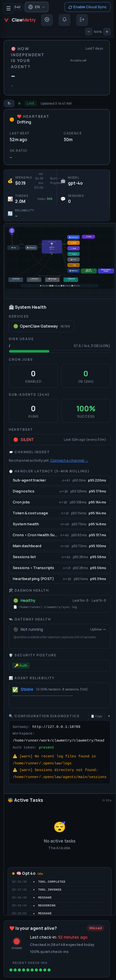Copy the configuration diagnostics
Image resolution: width=116 pixels, height=980 pixels.
tap(97, 716)
